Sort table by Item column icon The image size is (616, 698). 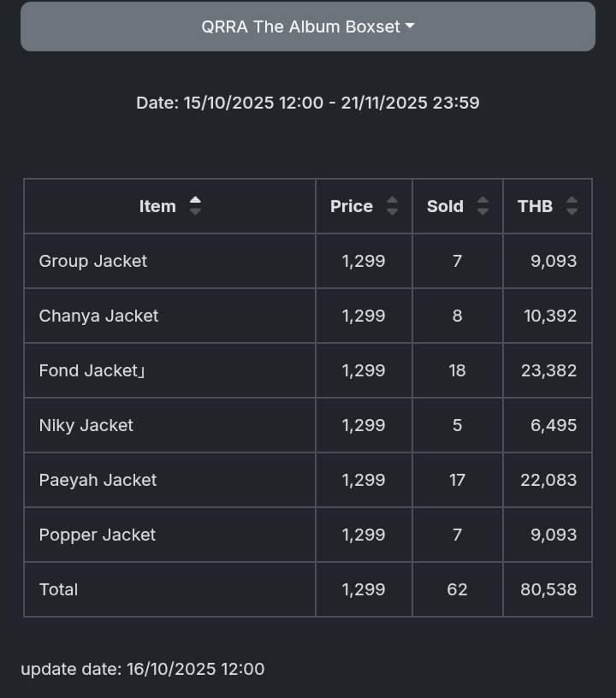(x=195, y=206)
